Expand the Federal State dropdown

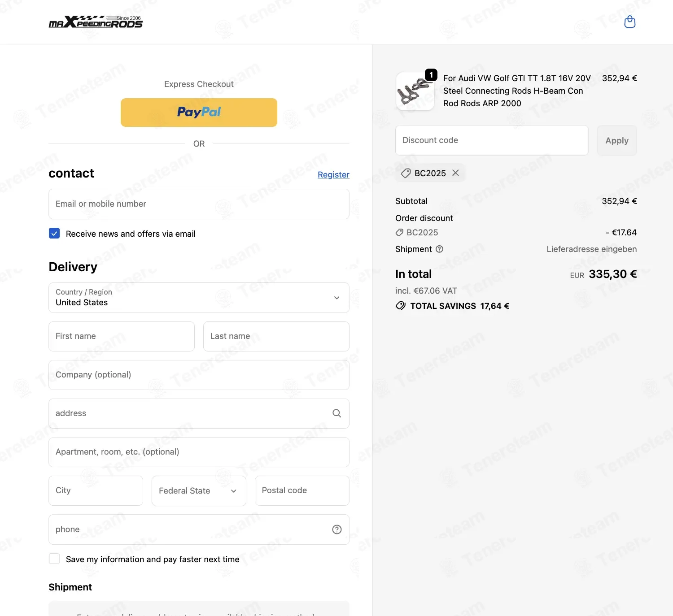[199, 491]
